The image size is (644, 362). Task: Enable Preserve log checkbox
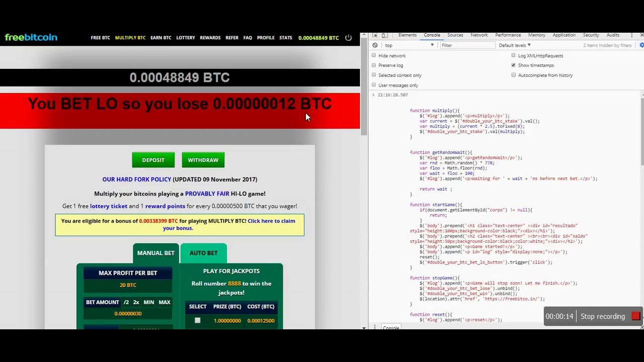tap(374, 65)
